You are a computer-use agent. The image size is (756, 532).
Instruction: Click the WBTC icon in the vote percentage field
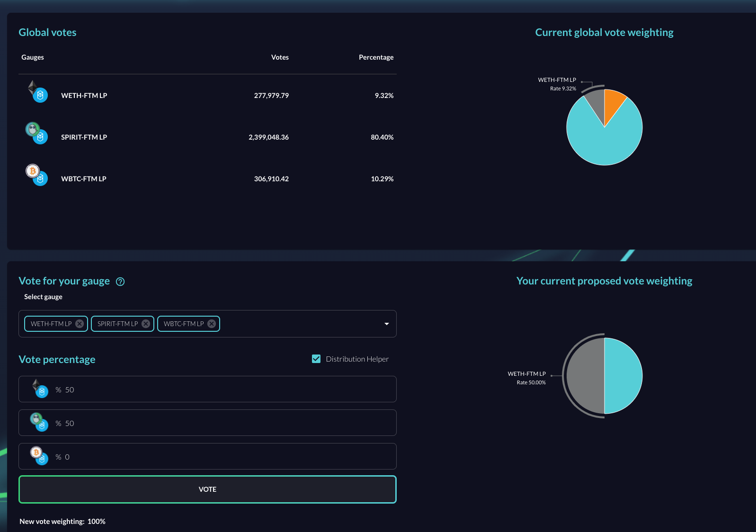(x=39, y=455)
